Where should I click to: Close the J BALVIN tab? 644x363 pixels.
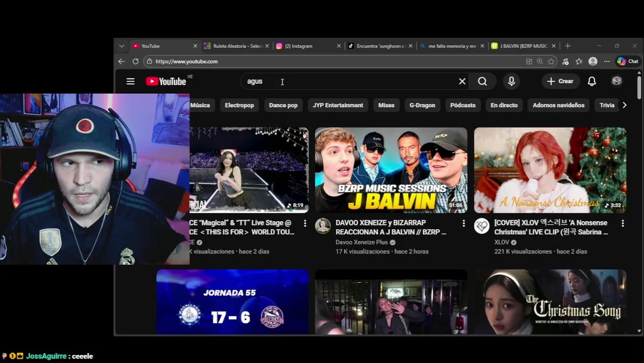pyautogui.click(x=553, y=46)
